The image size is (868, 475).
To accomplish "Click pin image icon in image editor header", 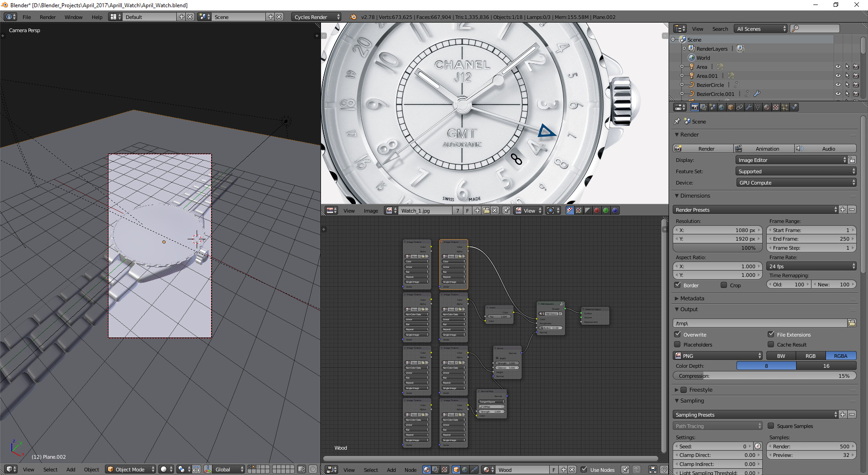I will tap(506, 210).
